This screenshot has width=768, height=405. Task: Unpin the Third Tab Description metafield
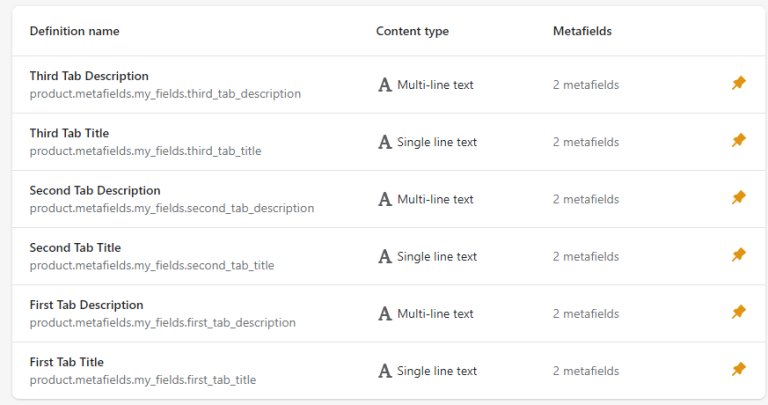click(x=739, y=83)
